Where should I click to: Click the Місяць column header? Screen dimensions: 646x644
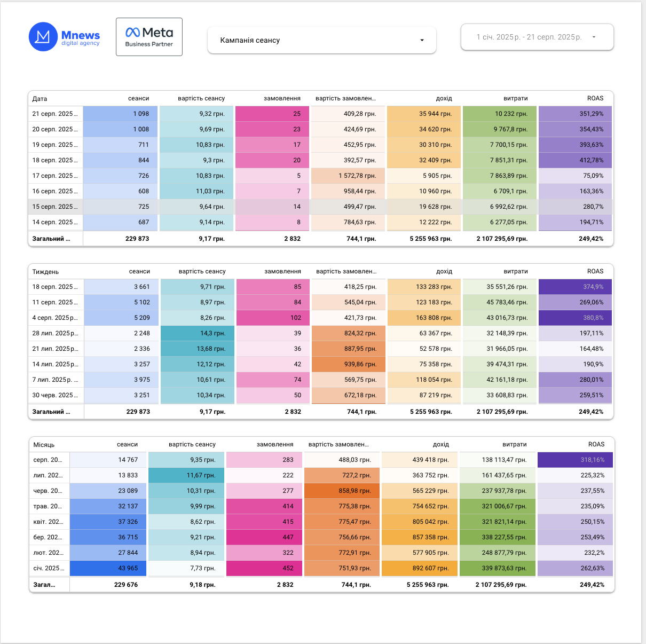coord(44,444)
